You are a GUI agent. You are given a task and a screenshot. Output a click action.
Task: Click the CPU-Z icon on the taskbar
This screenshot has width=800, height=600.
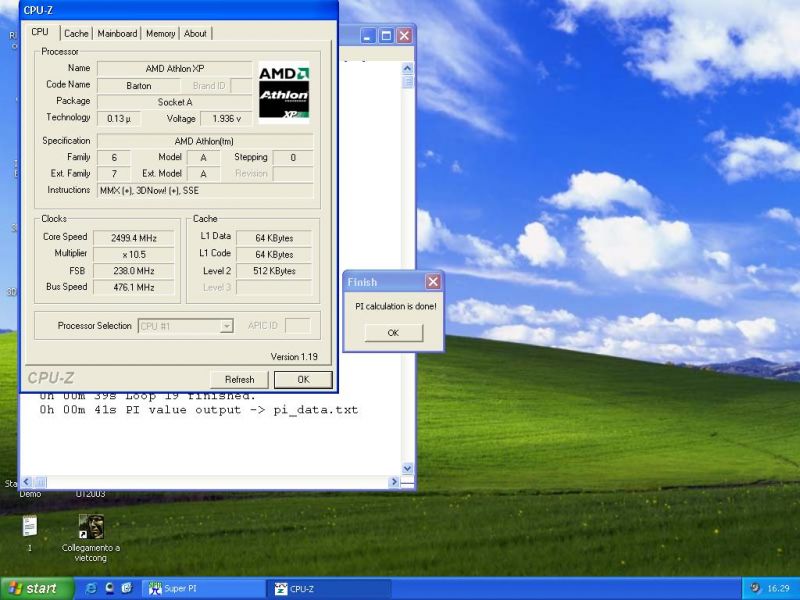[281, 588]
